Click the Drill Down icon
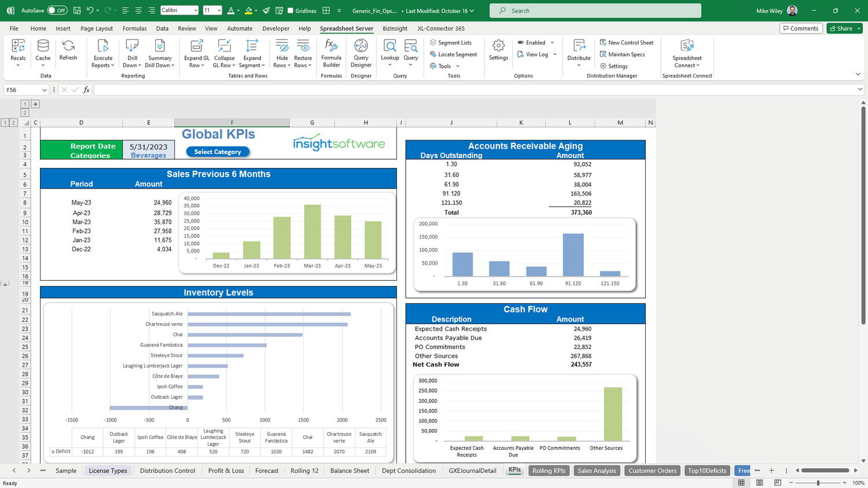 click(x=132, y=53)
